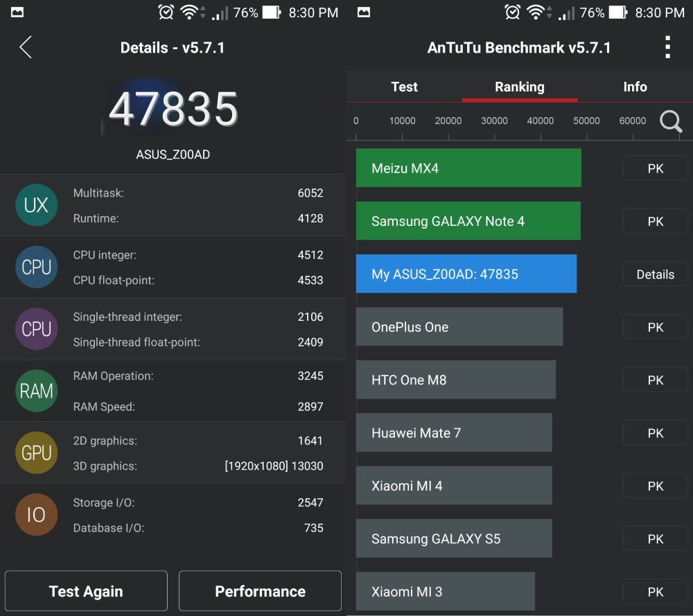Image resolution: width=693 pixels, height=616 pixels.
Task: Go back from the Details screen
Action: click(26, 47)
